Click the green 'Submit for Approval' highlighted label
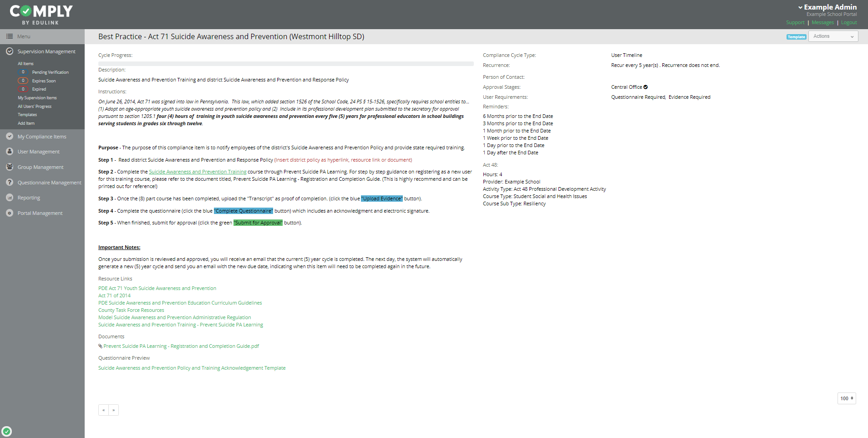The height and width of the screenshot is (438, 868). tap(258, 223)
